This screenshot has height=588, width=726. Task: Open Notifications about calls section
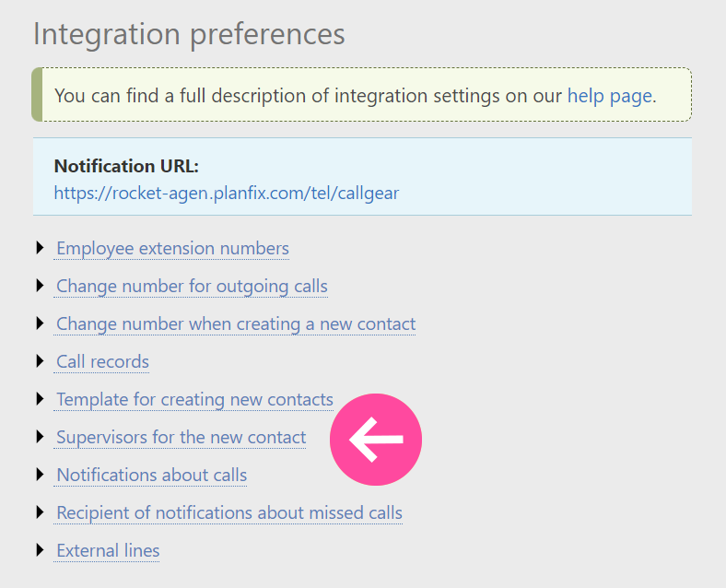pos(152,476)
